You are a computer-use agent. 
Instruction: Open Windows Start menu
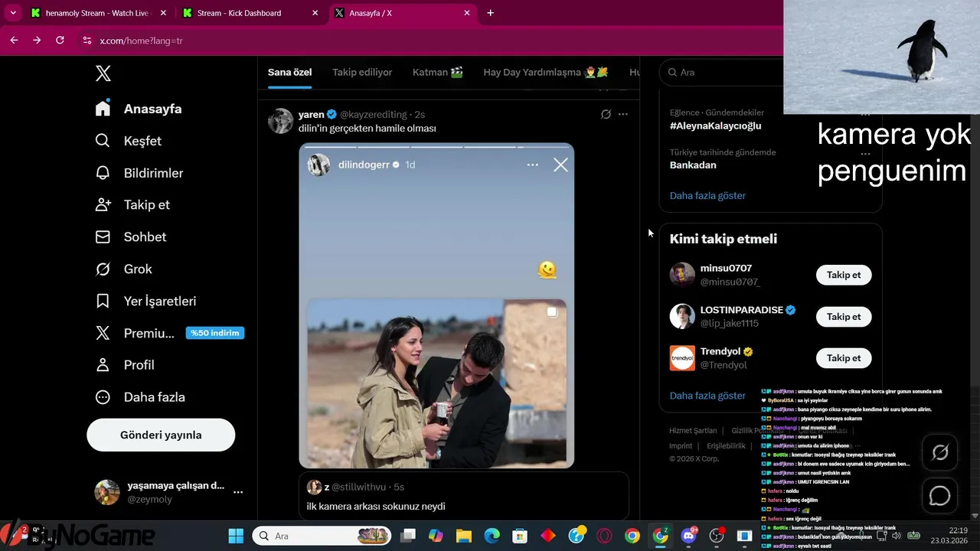(x=236, y=536)
